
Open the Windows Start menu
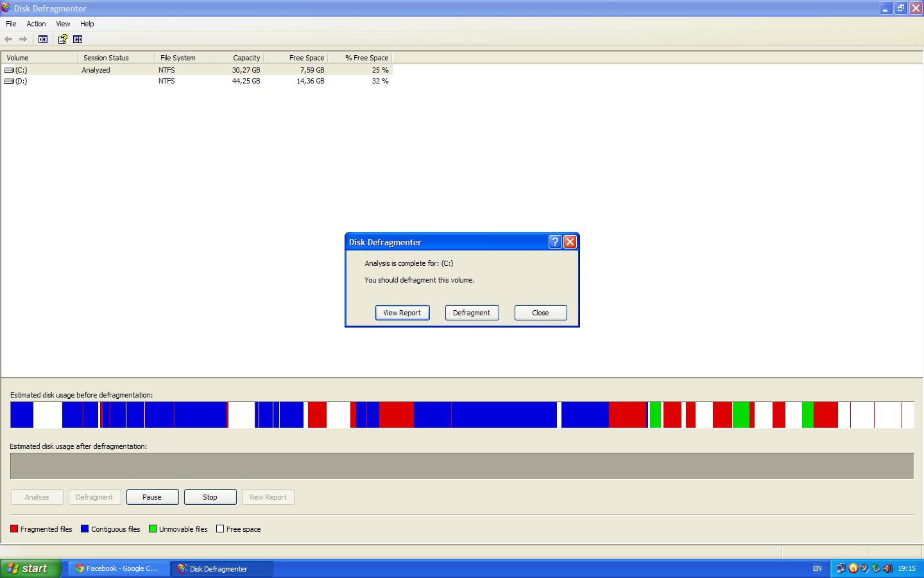pyautogui.click(x=31, y=568)
